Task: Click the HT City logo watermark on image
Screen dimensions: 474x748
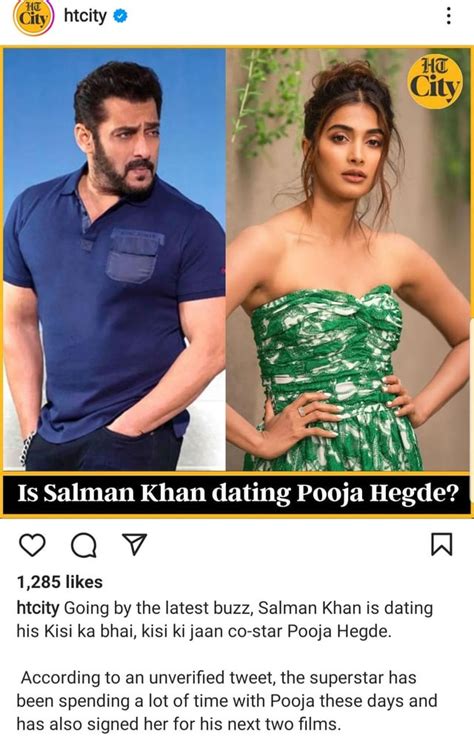Action: [435, 81]
